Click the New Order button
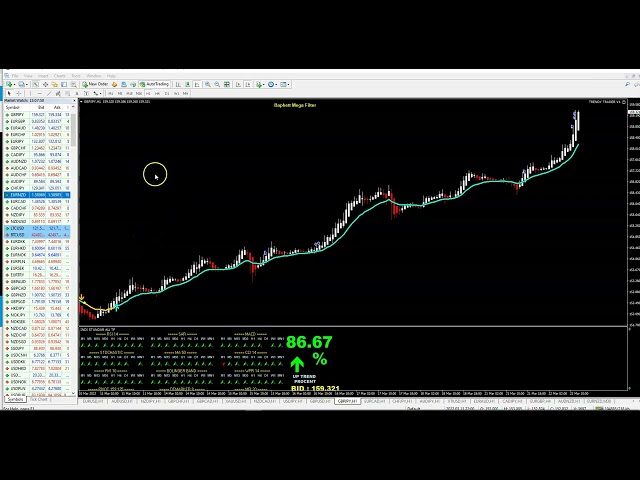The width and height of the screenshot is (640, 480). click(x=96, y=85)
